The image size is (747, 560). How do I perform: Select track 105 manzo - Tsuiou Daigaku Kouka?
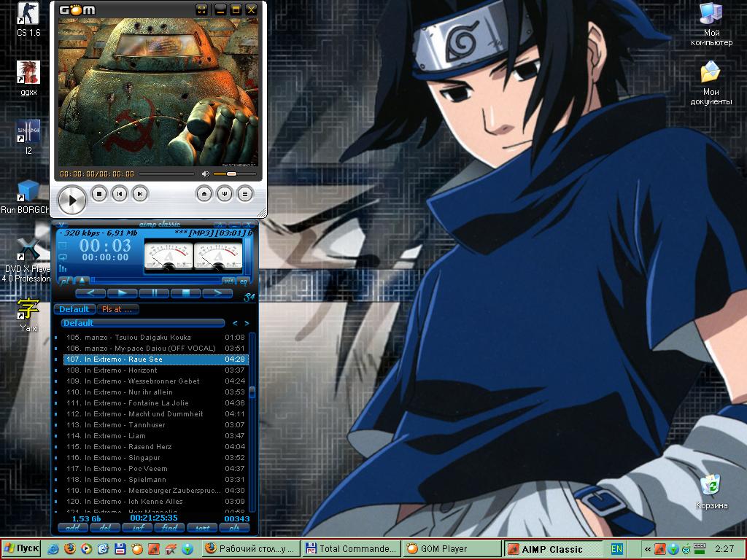[155, 337]
